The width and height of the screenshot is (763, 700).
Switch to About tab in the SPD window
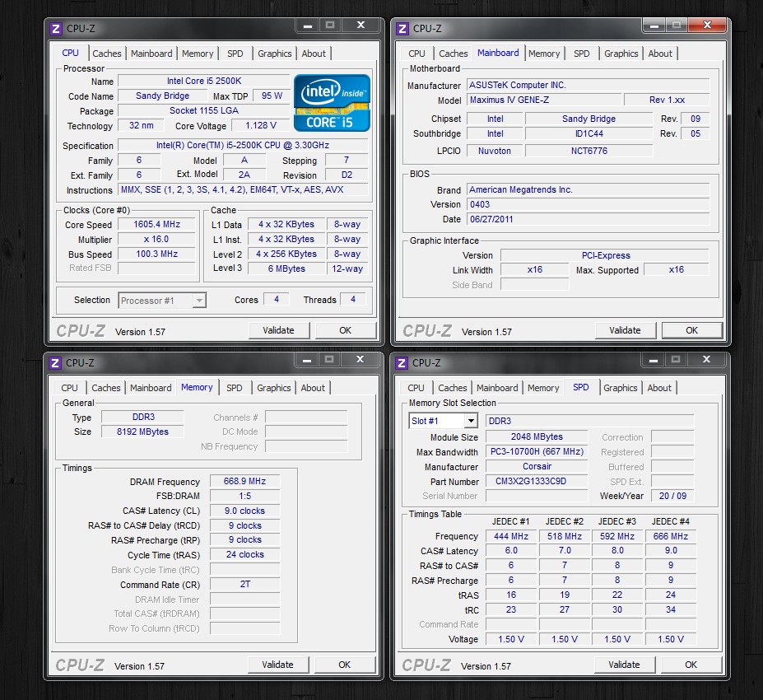click(659, 388)
